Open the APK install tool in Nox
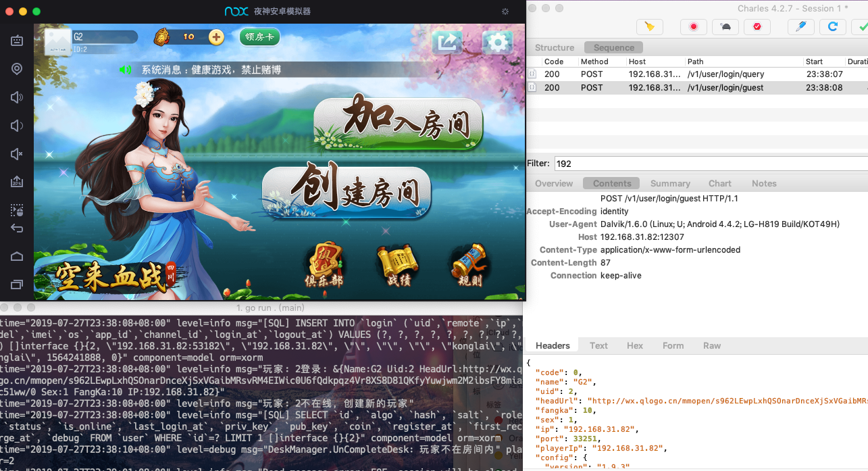Viewport: 868px width, 471px height. (x=17, y=182)
